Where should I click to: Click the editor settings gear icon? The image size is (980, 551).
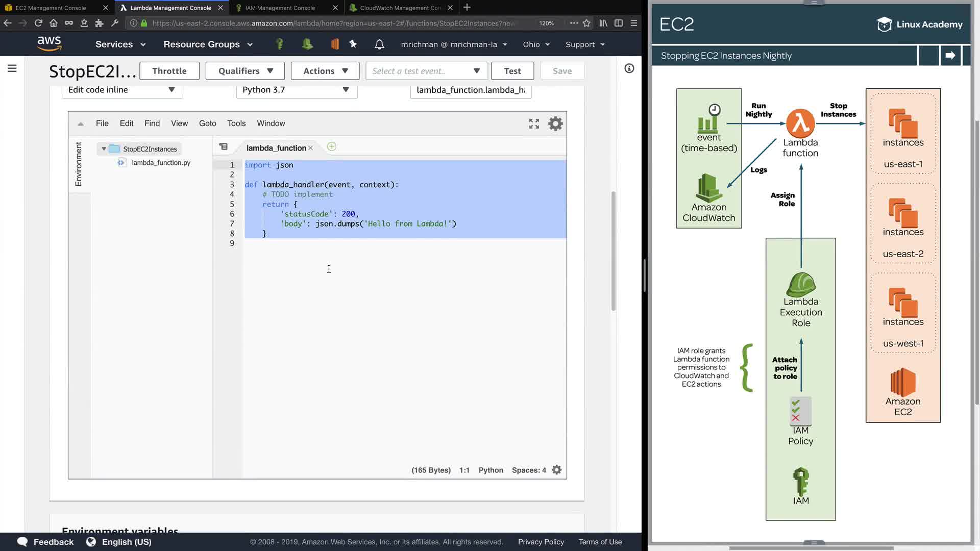point(555,123)
